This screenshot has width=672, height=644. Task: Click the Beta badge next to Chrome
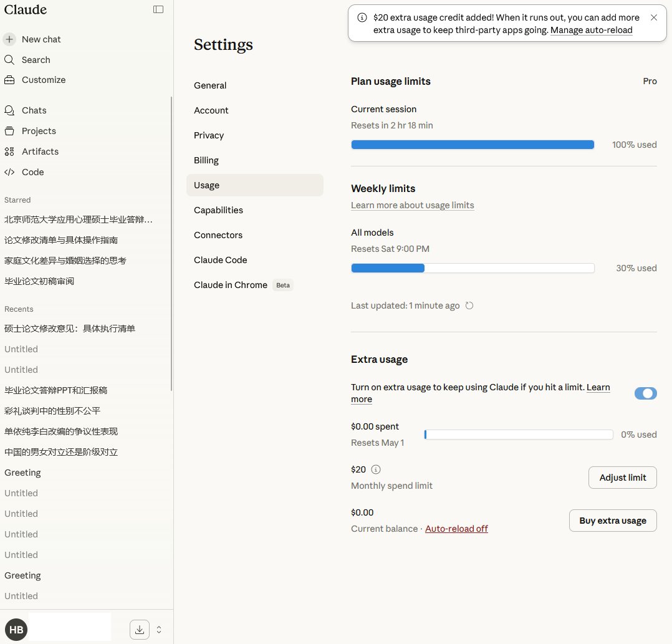283,285
